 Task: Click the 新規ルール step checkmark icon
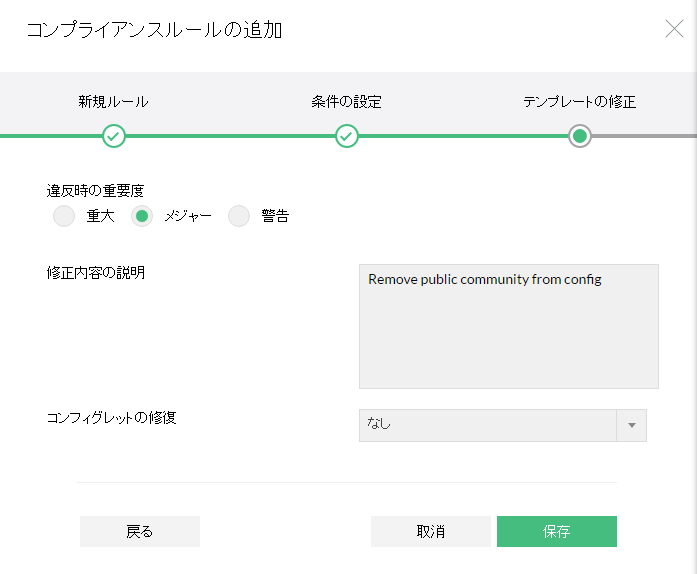coord(114,136)
